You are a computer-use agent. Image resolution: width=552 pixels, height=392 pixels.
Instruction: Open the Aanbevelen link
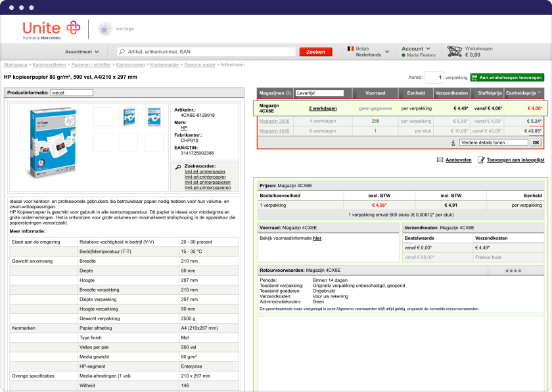click(459, 160)
